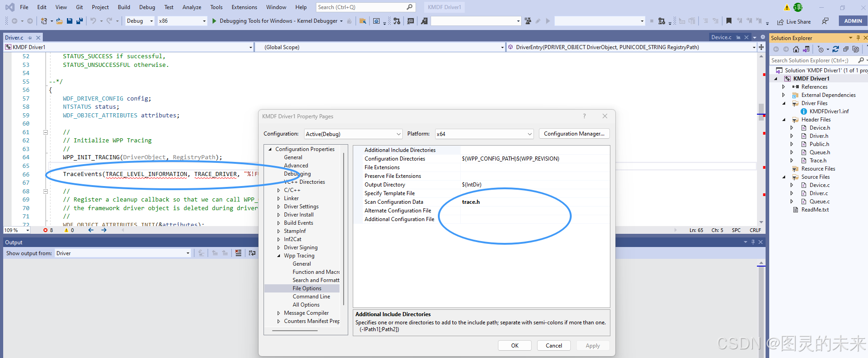868x358 pixels.
Task: Click the Property Pages help question mark
Action: click(584, 116)
